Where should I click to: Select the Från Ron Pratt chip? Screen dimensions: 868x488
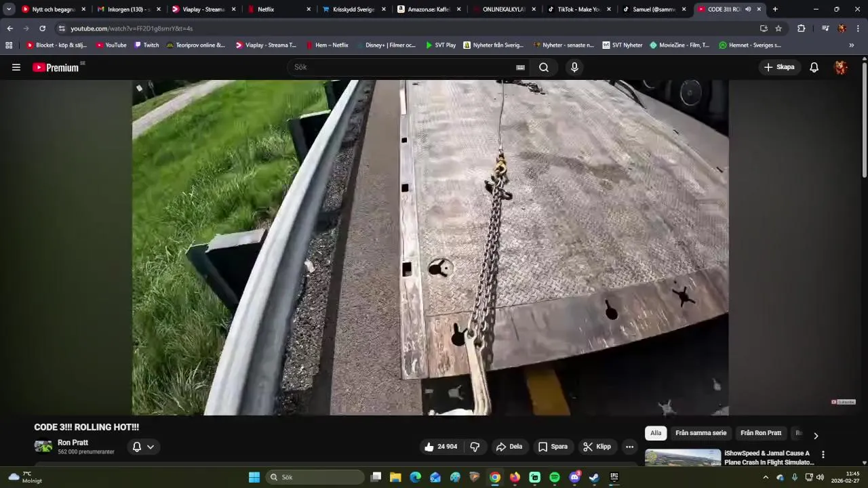pyautogui.click(x=761, y=433)
